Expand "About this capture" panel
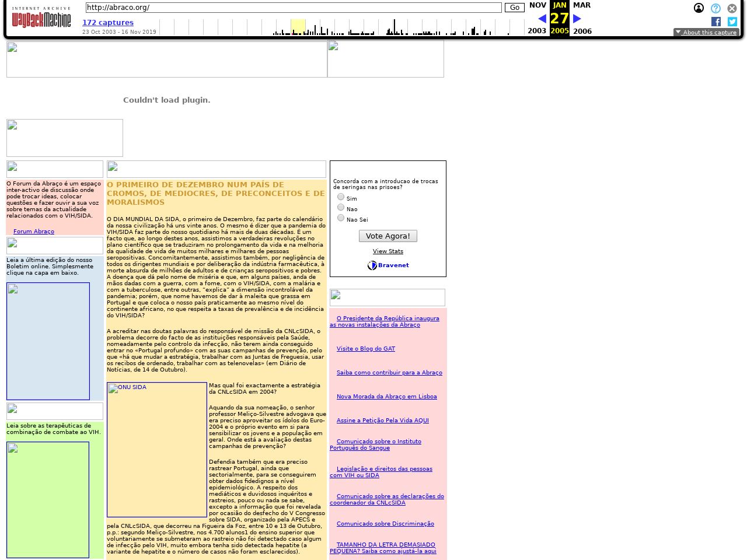 706,33
